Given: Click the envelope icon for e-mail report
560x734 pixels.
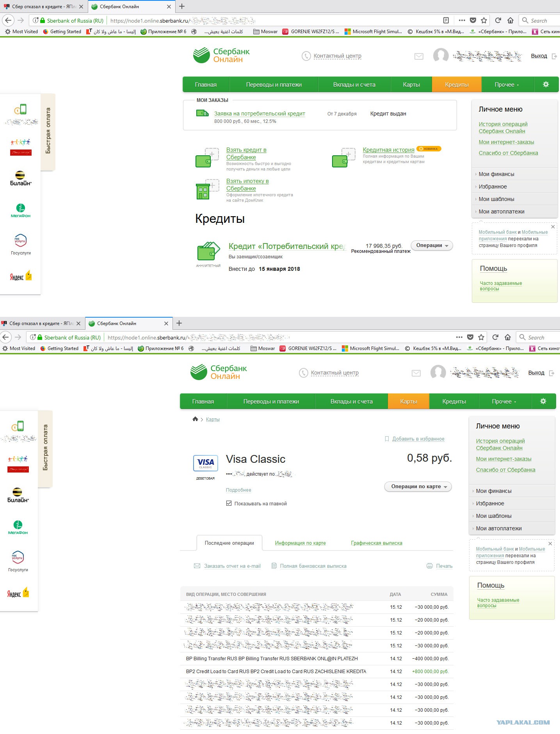Looking at the screenshot, I should (x=197, y=566).
